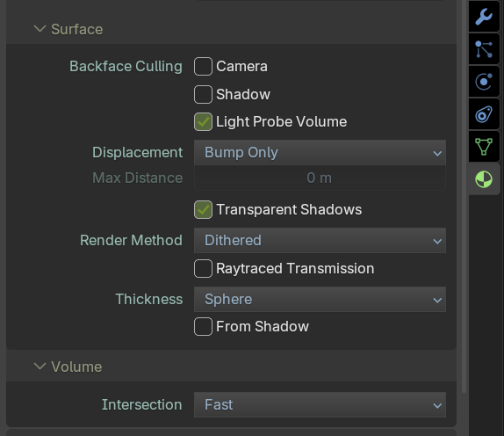Enable Camera backface culling checkbox

coord(203,67)
